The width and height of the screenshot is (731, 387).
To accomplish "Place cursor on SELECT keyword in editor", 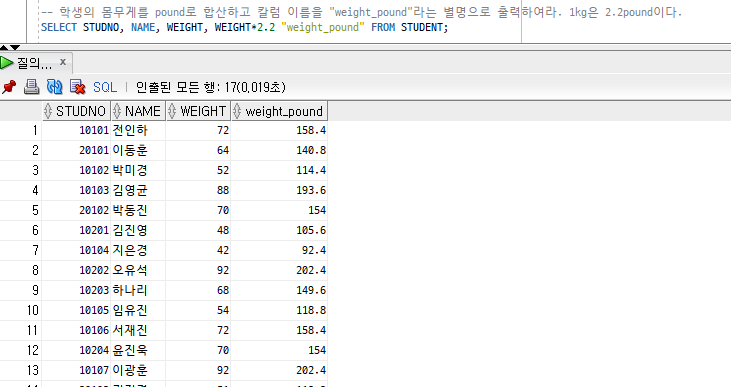I will coord(59,28).
